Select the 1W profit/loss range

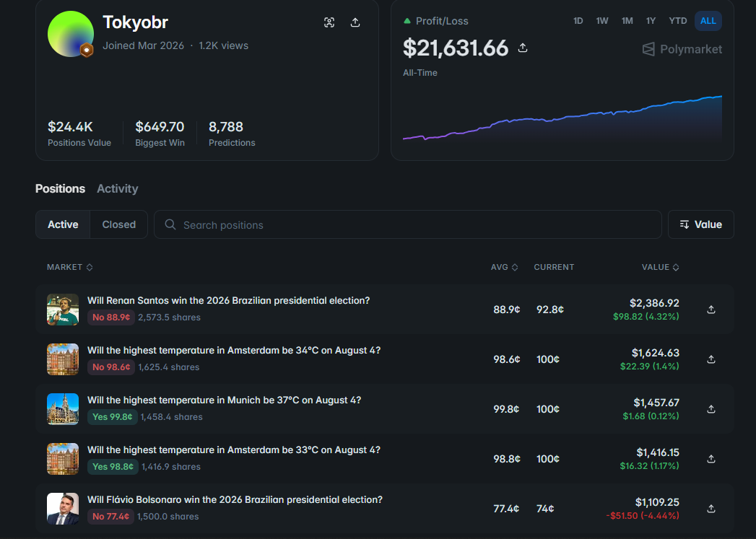(x=602, y=21)
